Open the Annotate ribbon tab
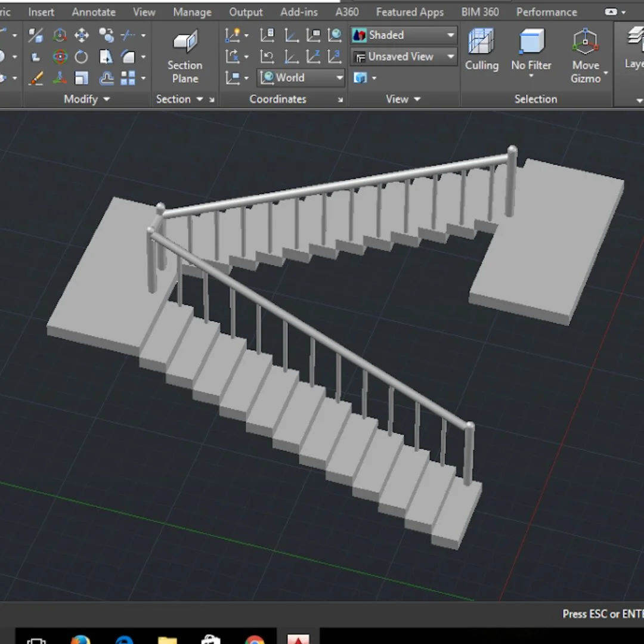 pos(94,12)
